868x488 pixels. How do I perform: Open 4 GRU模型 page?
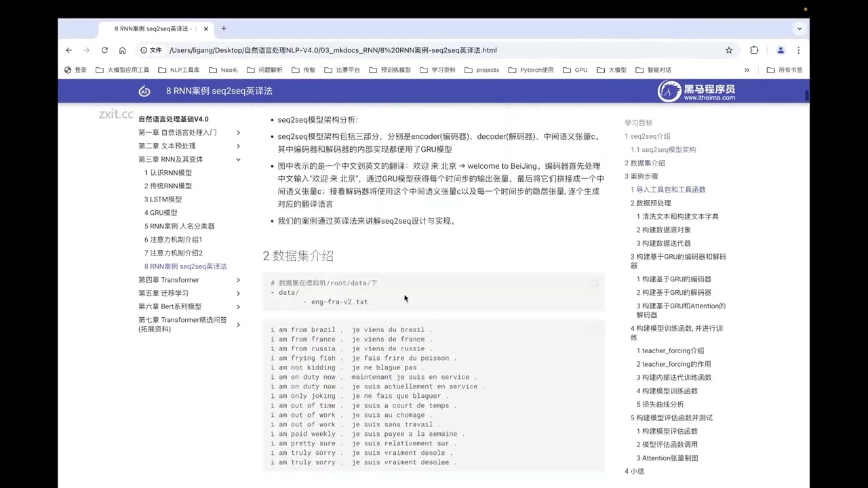(x=161, y=213)
